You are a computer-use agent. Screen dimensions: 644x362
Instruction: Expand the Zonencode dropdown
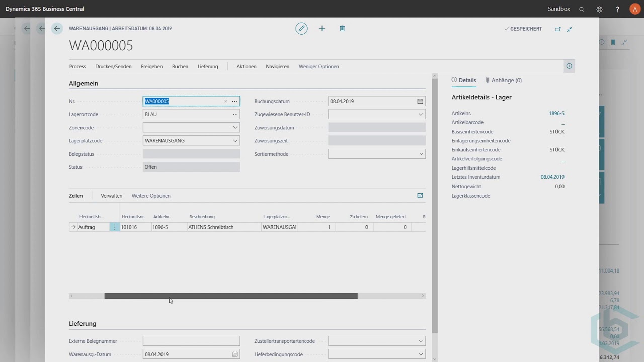pyautogui.click(x=235, y=128)
